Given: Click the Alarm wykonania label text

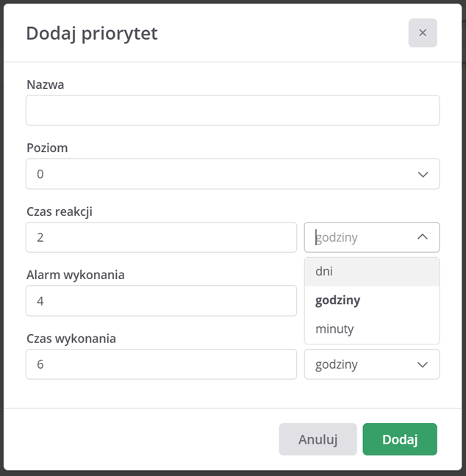Looking at the screenshot, I should [76, 275].
